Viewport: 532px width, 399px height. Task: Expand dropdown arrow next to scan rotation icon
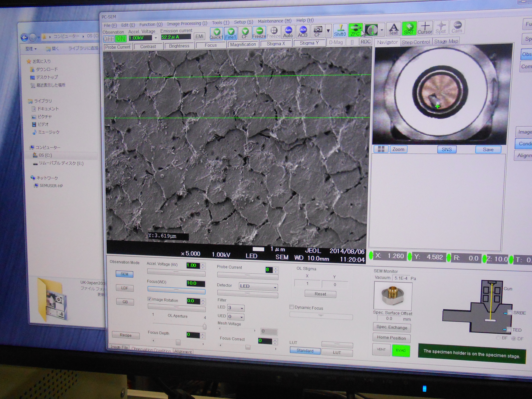click(382, 30)
